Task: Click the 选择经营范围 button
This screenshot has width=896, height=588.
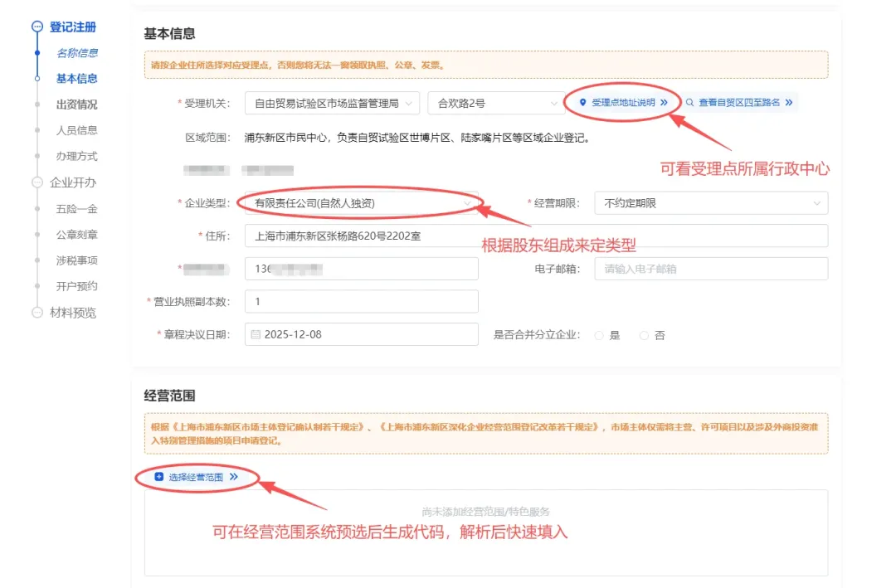Action: click(196, 477)
